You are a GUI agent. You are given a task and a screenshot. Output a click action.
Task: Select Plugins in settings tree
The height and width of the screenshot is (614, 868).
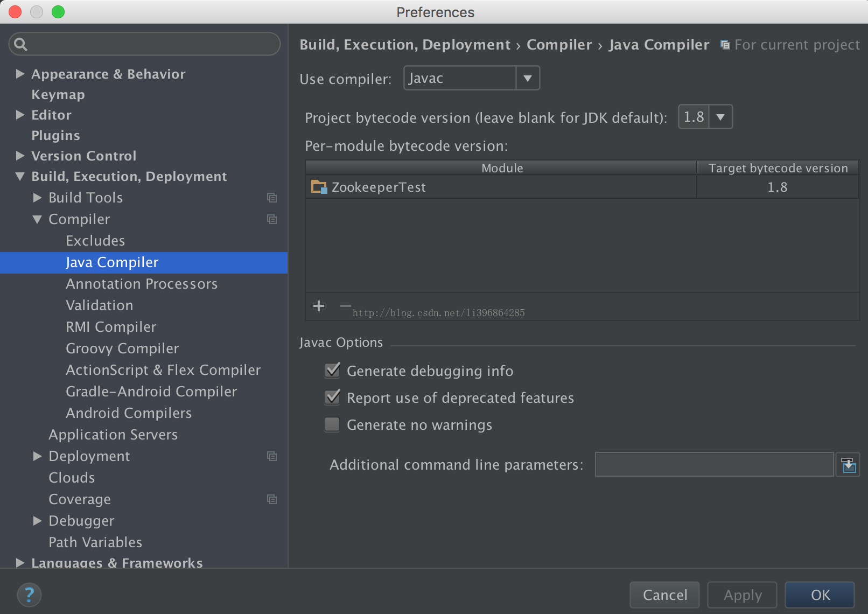click(x=55, y=135)
